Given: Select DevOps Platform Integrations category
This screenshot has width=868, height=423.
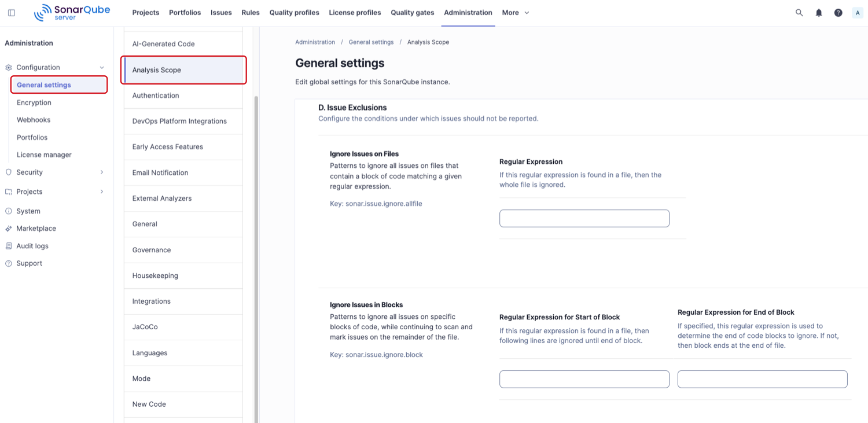Looking at the screenshot, I should [183, 122].
